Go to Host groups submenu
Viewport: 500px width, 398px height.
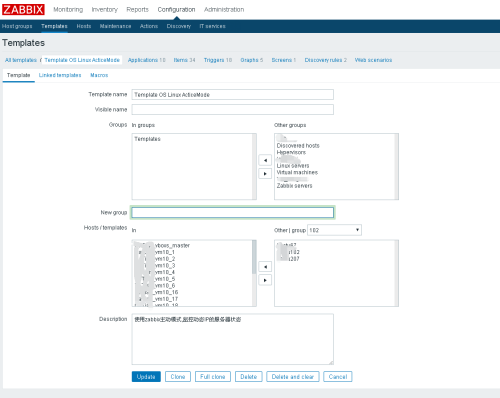17,26
